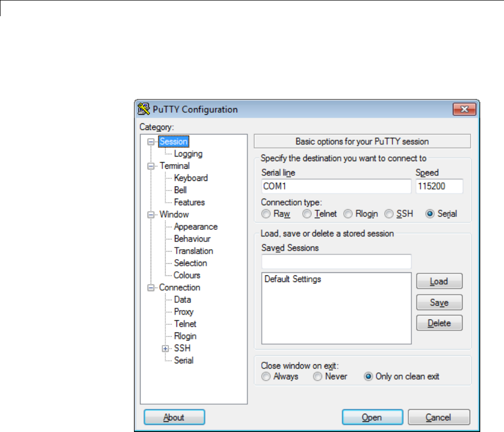Select Serial connection type
This screenshot has width=504, height=432.
pos(430,214)
